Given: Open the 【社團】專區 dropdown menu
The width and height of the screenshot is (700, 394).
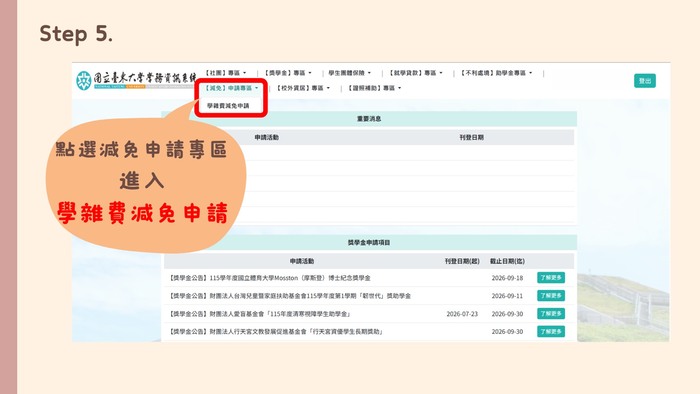Looking at the screenshot, I should [x=226, y=73].
